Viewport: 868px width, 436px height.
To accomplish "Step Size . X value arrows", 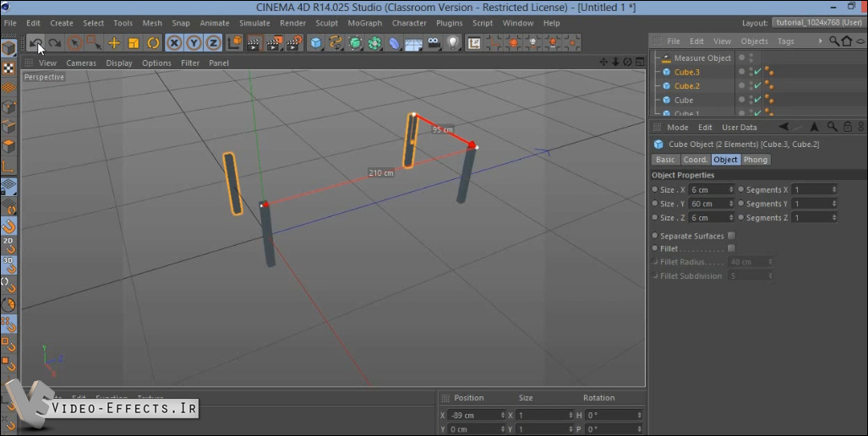I will tap(731, 190).
